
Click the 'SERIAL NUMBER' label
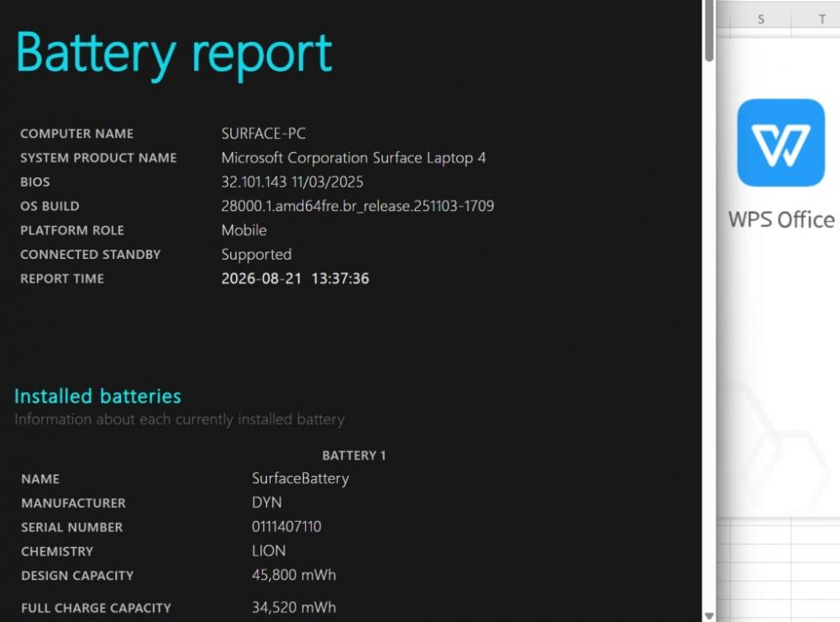pos(71,527)
